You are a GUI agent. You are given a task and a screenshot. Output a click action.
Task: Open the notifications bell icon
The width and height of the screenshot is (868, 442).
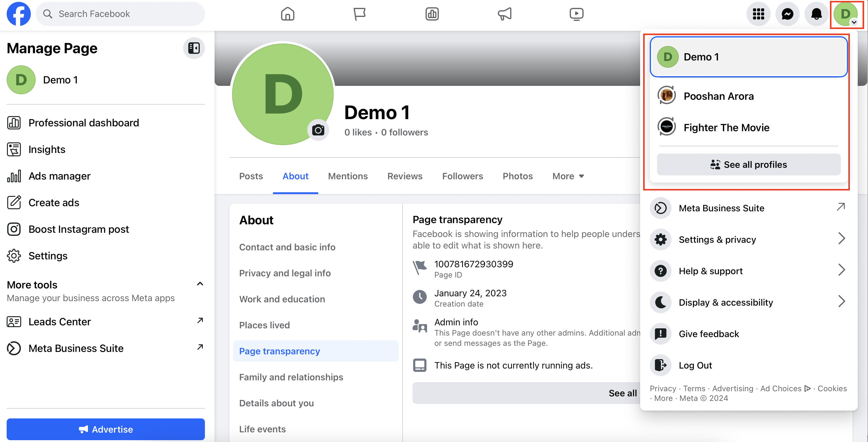pyautogui.click(x=816, y=14)
